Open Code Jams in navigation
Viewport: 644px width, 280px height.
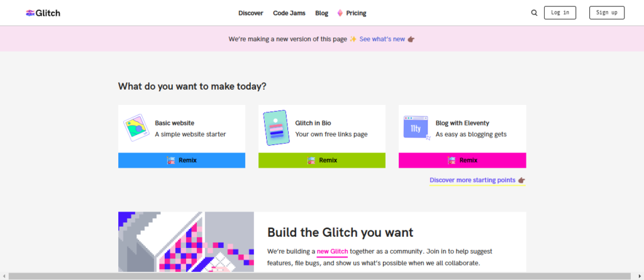(x=289, y=13)
